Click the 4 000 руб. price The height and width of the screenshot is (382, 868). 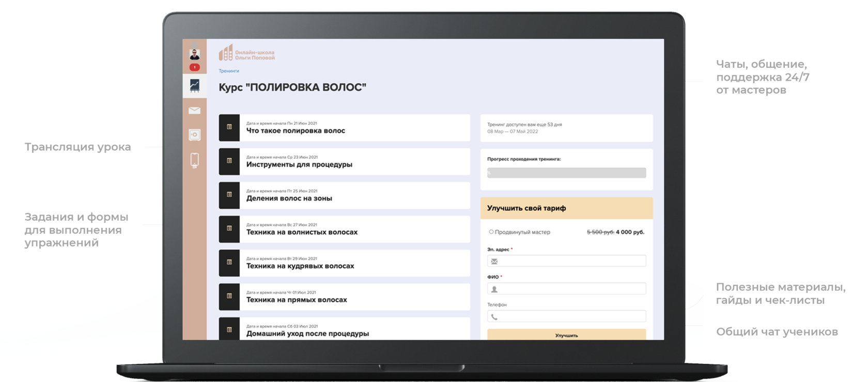point(630,232)
